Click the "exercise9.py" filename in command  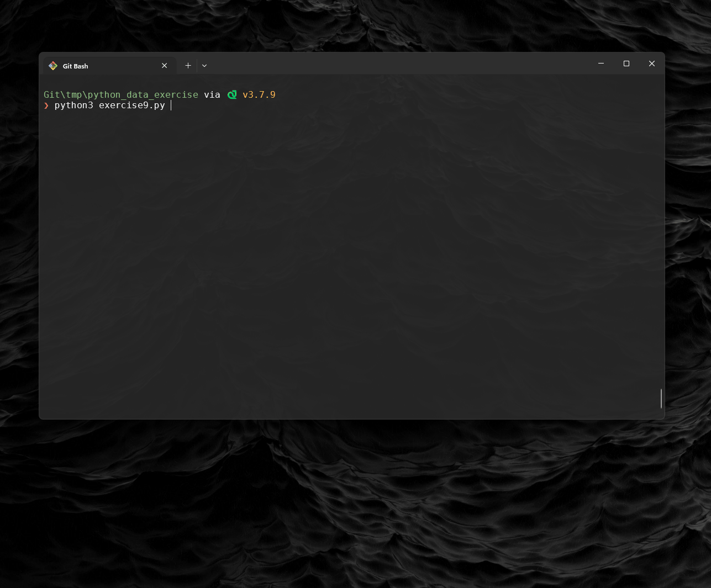point(132,105)
